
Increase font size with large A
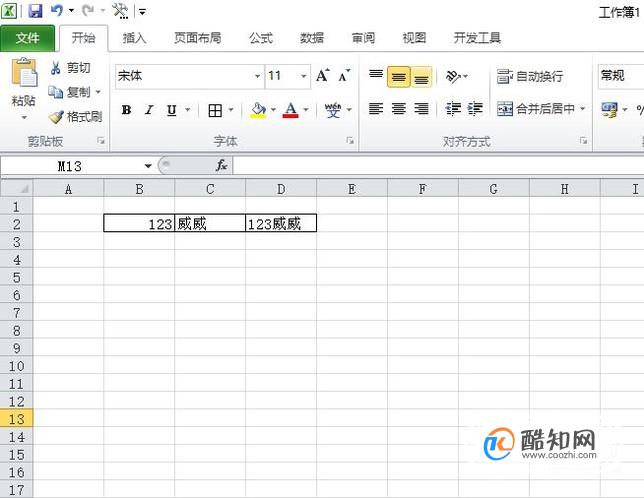click(x=323, y=76)
